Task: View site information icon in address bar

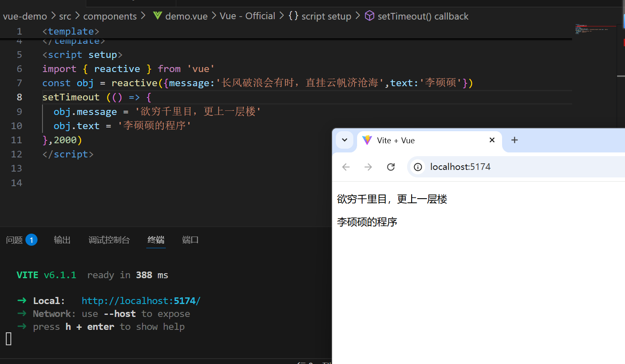Action: point(417,167)
